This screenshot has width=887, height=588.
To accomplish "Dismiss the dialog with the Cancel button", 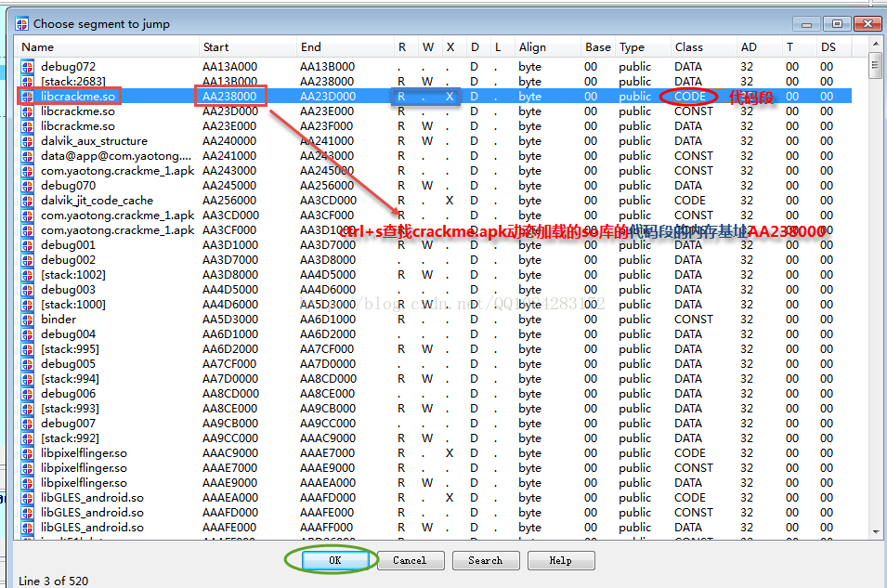I will 410,560.
